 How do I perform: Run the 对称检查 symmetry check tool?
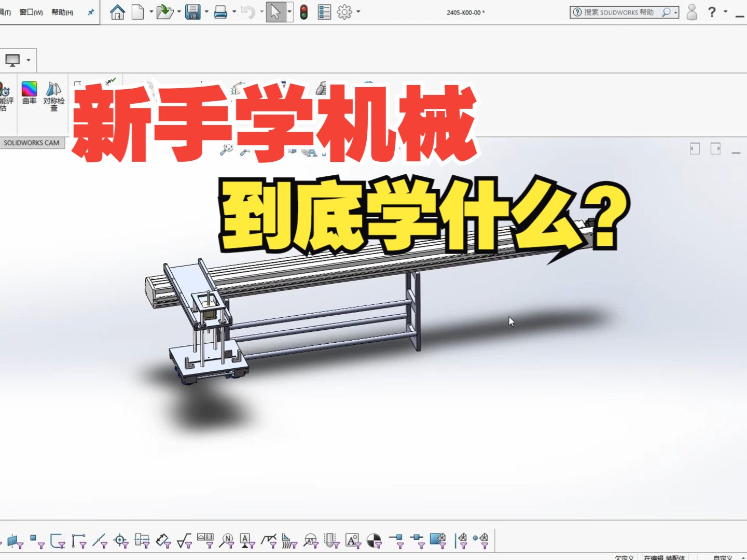pyautogui.click(x=54, y=96)
